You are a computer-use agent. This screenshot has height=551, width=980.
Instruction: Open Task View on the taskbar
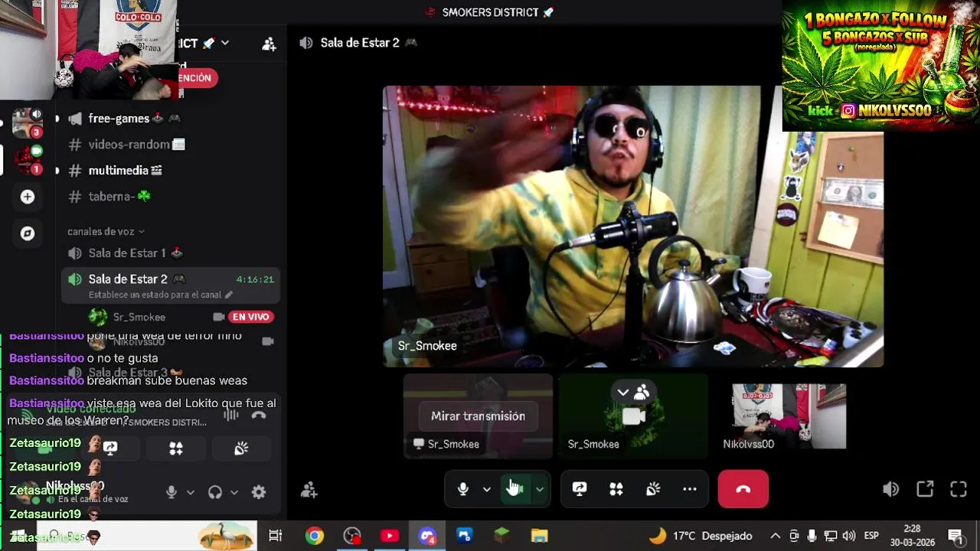pyautogui.click(x=276, y=536)
